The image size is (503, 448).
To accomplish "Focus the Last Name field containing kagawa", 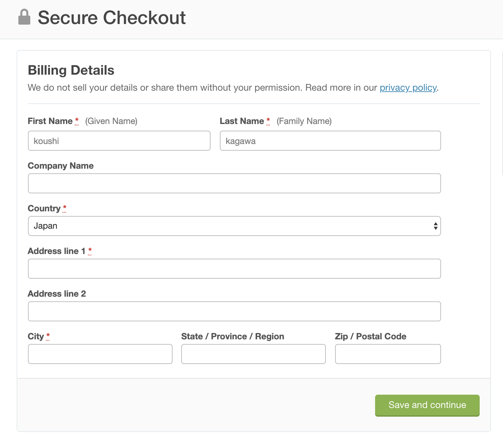I will (x=330, y=141).
